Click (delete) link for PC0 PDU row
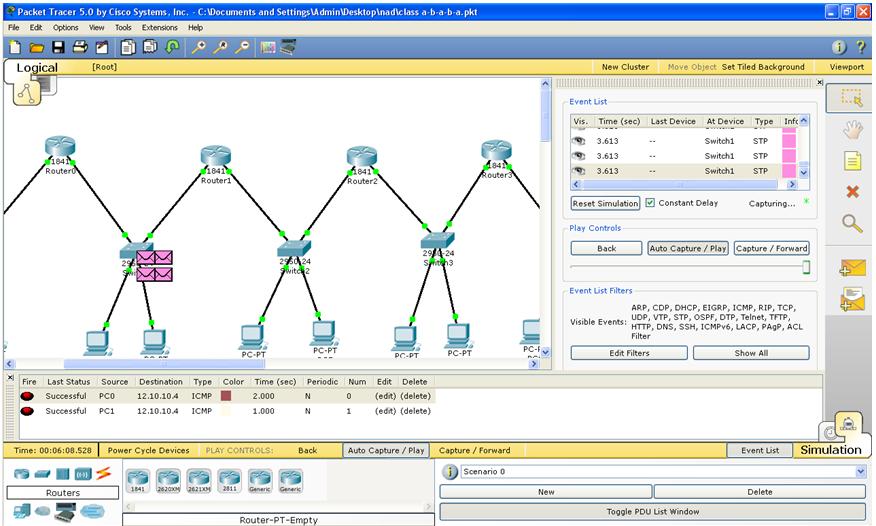 (415, 396)
